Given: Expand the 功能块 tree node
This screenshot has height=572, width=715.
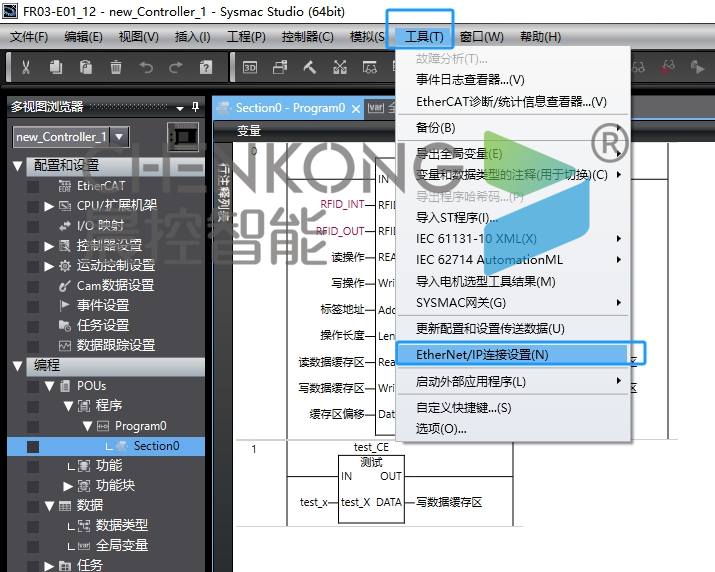Looking at the screenshot, I should [x=69, y=486].
